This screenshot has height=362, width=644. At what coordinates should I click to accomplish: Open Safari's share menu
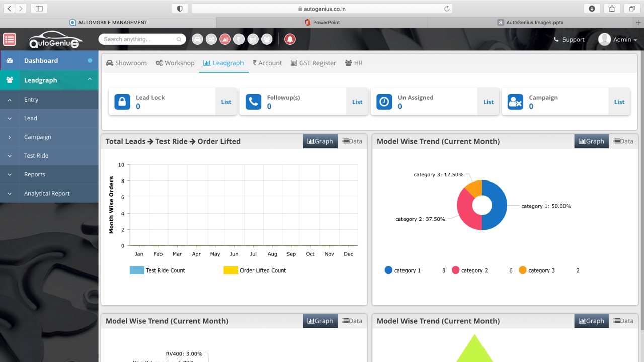pyautogui.click(x=612, y=9)
